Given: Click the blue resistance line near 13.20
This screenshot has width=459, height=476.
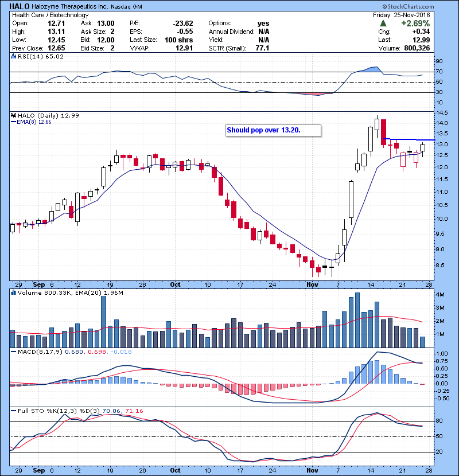Looking at the screenshot, I should [x=409, y=139].
